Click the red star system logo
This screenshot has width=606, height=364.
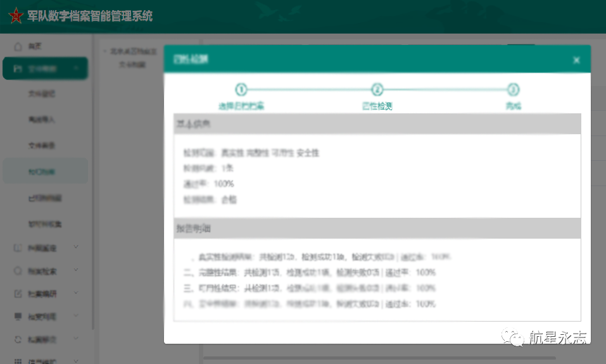coord(16,16)
